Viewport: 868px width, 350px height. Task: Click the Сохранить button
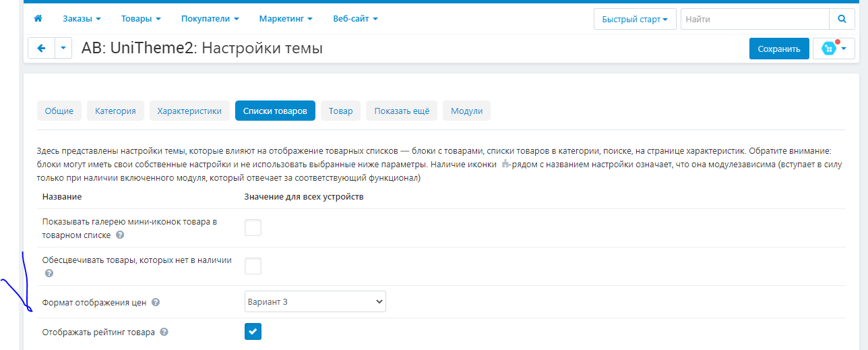tap(778, 49)
